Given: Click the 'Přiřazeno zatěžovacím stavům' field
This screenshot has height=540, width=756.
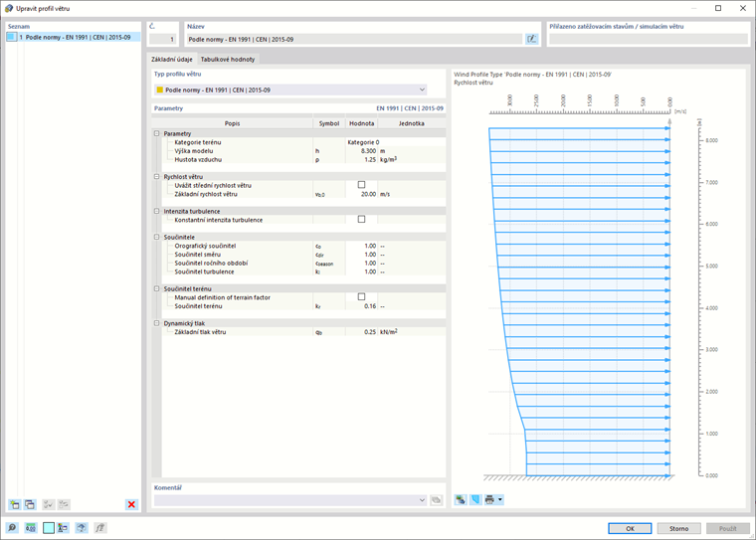Looking at the screenshot, I should point(649,39).
